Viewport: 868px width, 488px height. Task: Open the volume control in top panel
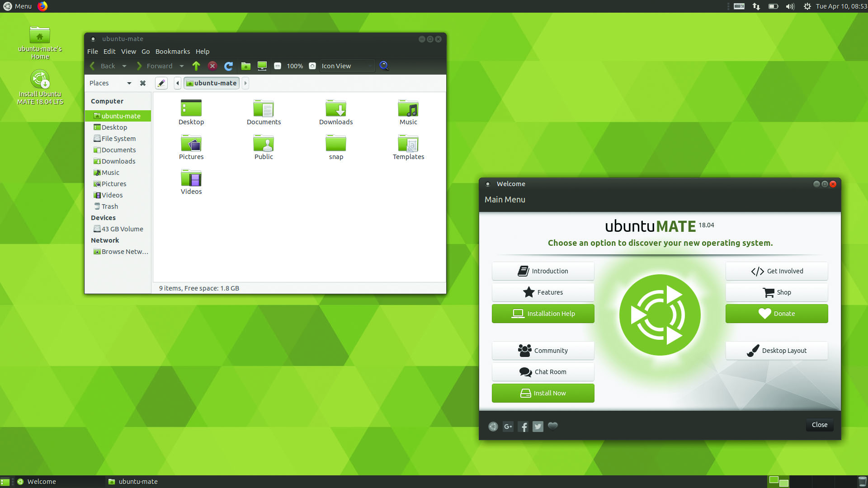tap(790, 6)
